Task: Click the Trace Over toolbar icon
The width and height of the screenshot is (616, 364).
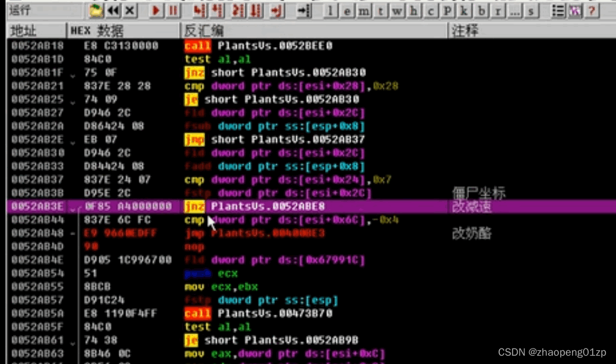Action: tap(255, 11)
